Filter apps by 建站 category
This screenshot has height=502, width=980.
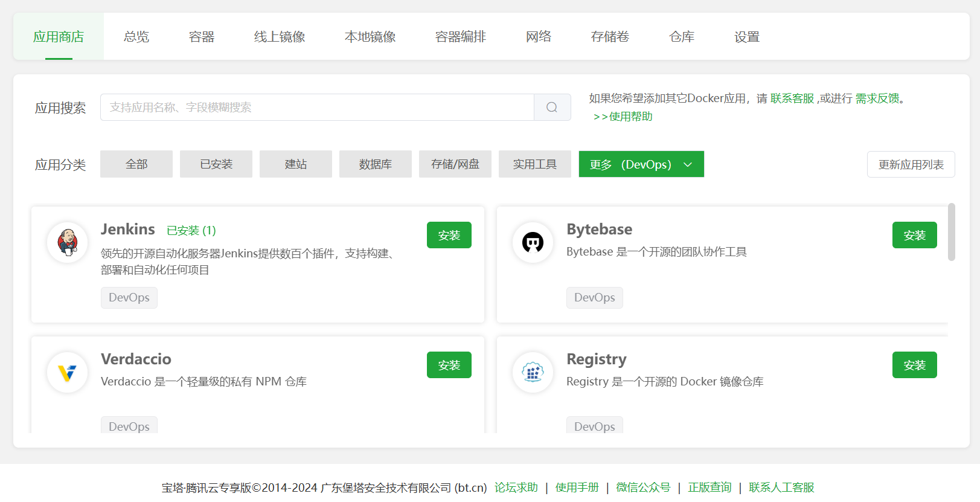(296, 164)
